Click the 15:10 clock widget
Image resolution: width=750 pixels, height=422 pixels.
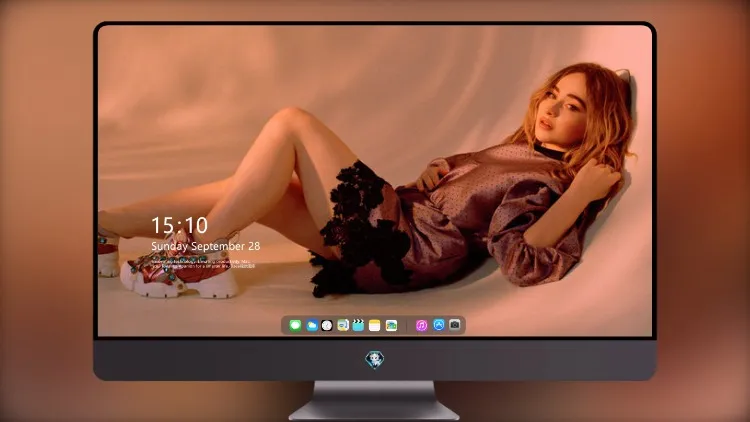click(180, 225)
